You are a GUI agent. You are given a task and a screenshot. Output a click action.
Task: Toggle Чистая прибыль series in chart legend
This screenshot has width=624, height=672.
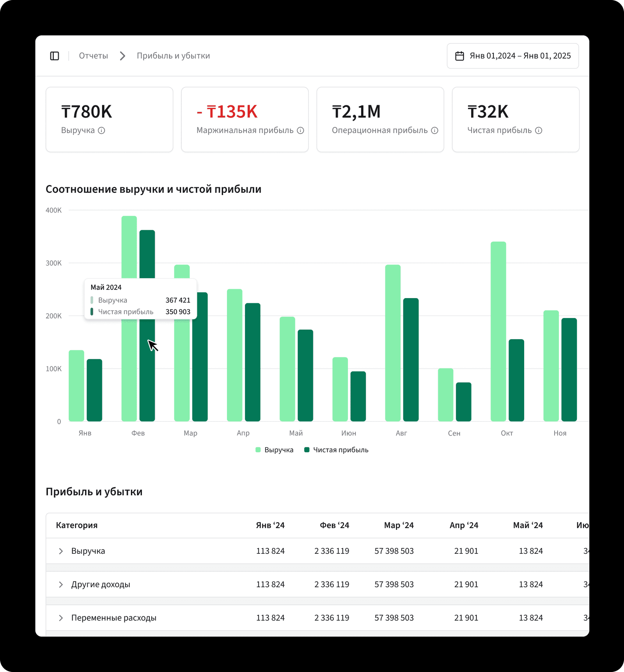tap(336, 450)
